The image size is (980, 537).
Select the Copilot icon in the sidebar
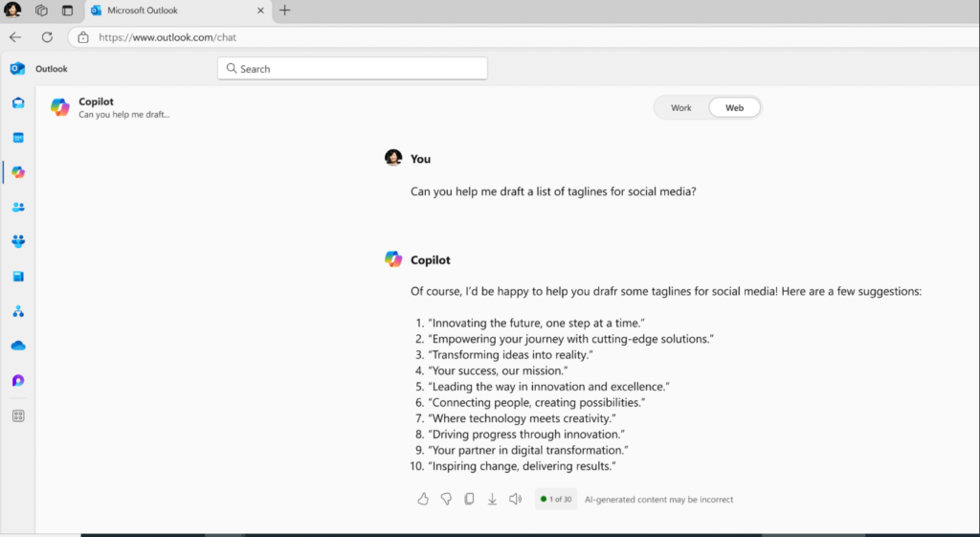(x=18, y=172)
